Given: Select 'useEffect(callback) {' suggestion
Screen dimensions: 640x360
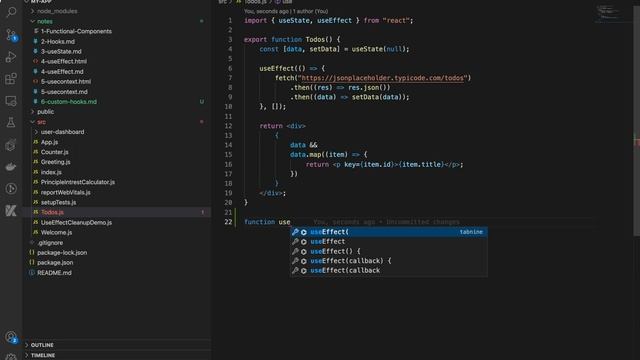Looking at the screenshot, I should (x=389, y=261).
